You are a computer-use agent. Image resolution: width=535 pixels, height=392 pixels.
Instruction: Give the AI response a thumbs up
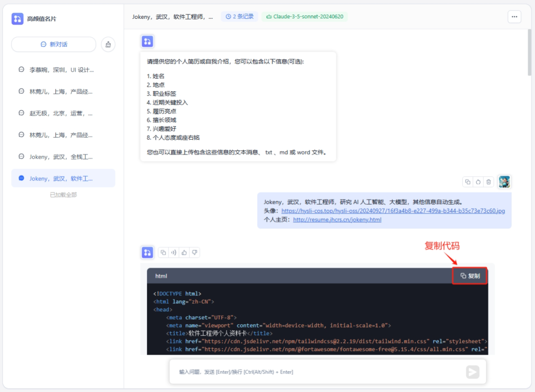coord(184,253)
